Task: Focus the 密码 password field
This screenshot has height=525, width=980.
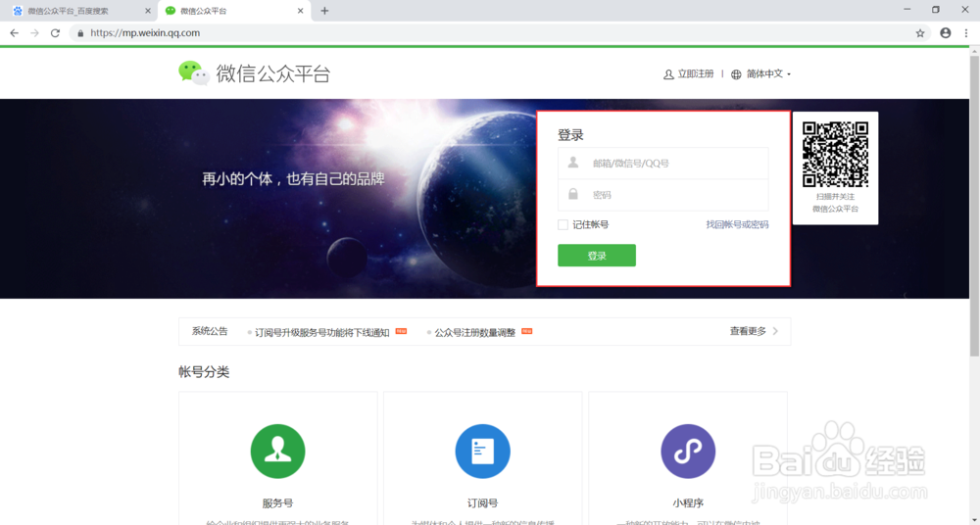Action: click(x=663, y=195)
